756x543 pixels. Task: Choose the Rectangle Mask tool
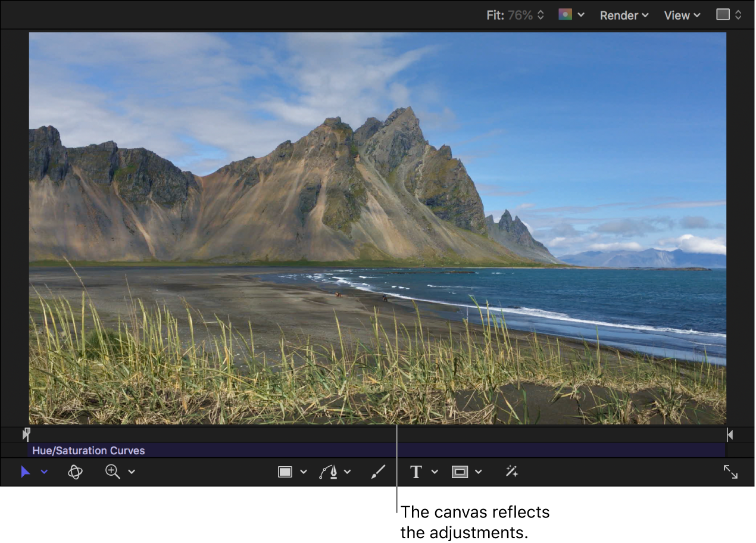pos(460,472)
